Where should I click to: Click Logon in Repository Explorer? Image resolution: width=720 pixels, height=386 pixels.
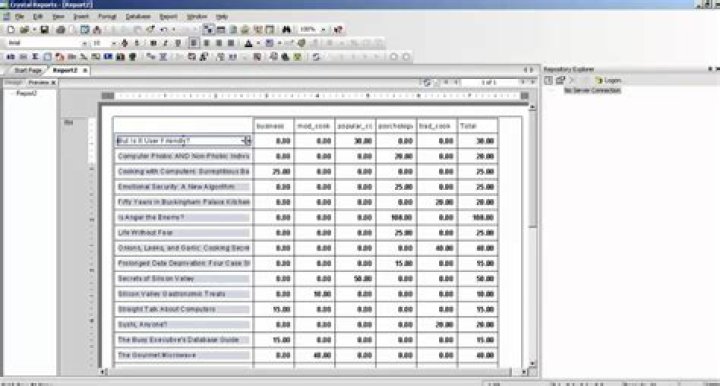[609, 80]
